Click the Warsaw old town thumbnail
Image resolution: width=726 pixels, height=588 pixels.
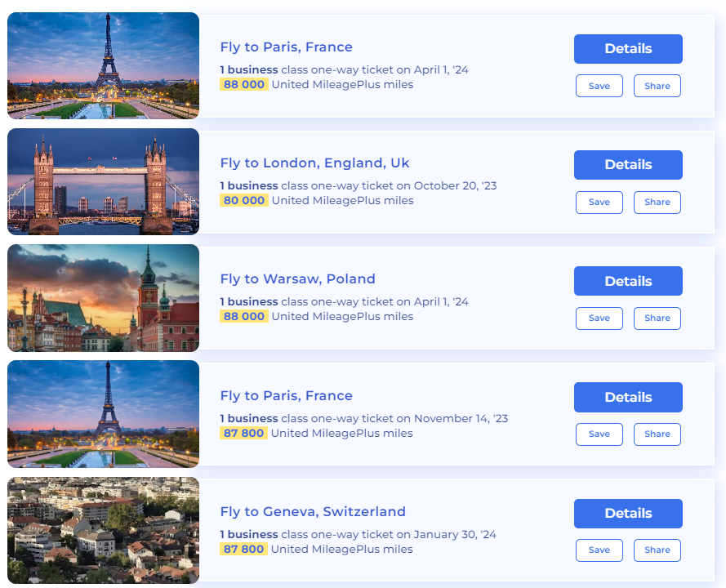[103, 298]
